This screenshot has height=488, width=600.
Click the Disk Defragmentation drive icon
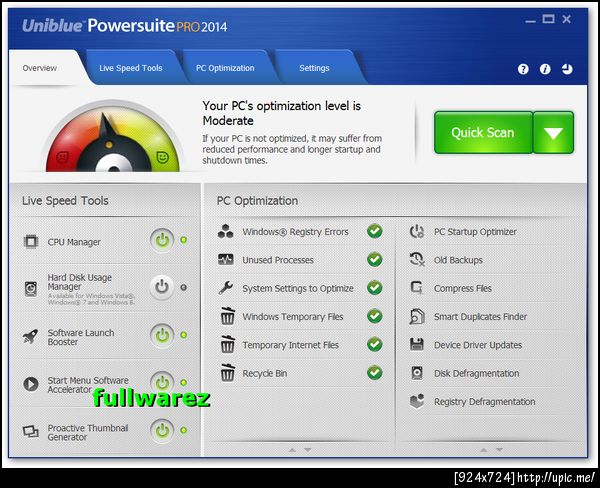pyautogui.click(x=417, y=373)
